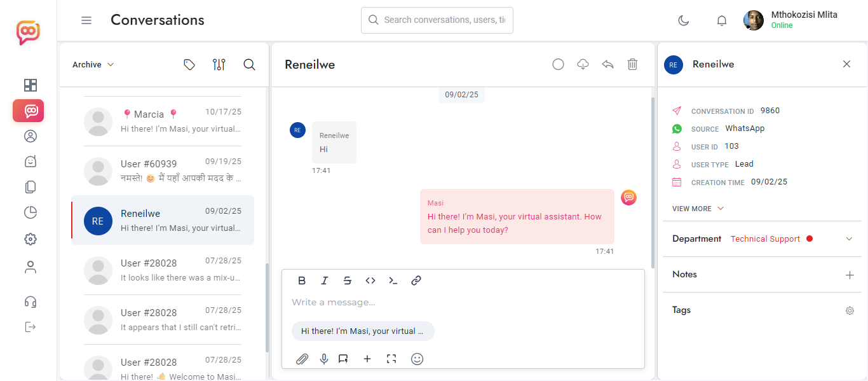Click the trash icon to delete conversation
868x381 pixels.
click(x=632, y=64)
